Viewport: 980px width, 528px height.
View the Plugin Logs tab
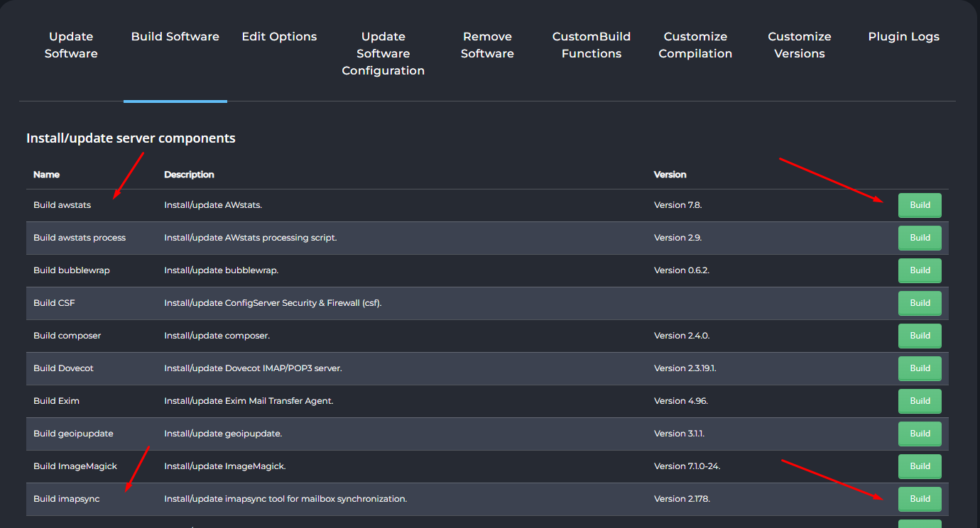903,37
